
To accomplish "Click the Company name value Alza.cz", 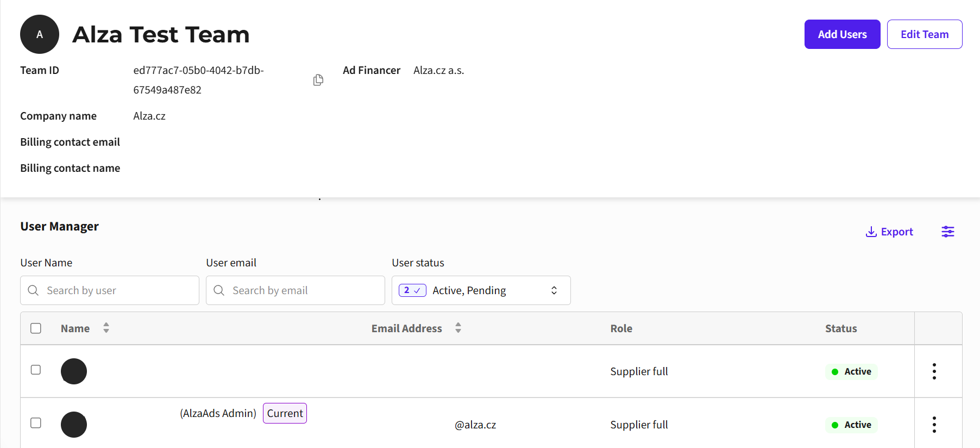I will (x=149, y=116).
